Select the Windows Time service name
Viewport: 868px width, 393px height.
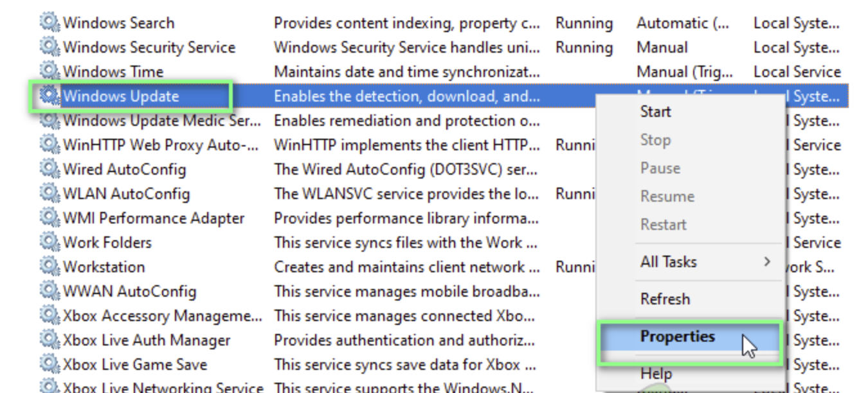pos(113,72)
